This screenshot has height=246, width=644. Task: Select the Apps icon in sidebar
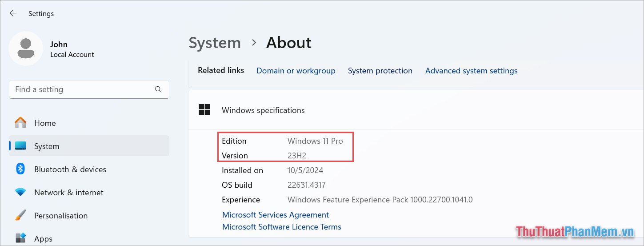[x=20, y=238]
